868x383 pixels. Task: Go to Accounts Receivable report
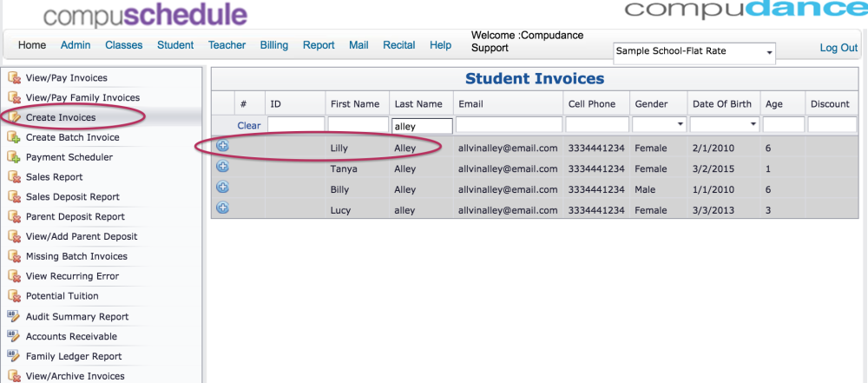pyautogui.click(x=71, y=336)
